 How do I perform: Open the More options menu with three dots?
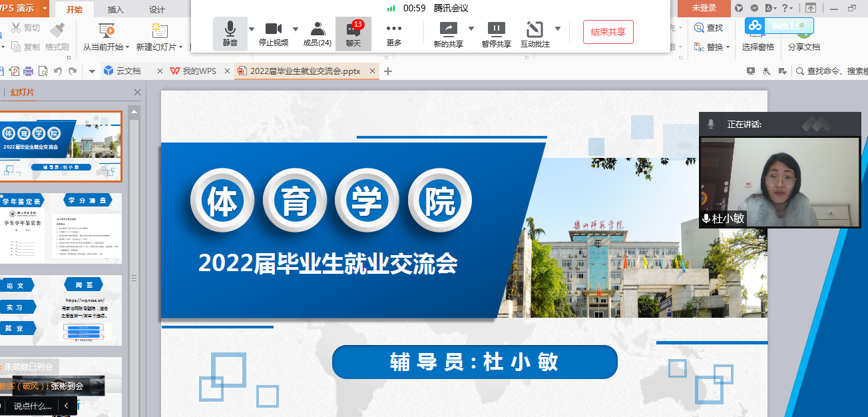tap(393, 33)
